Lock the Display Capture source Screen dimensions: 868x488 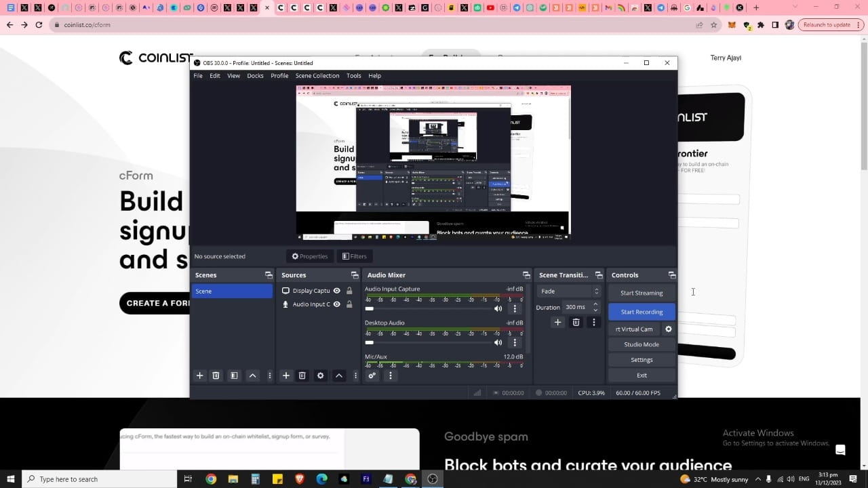[349, 291]
